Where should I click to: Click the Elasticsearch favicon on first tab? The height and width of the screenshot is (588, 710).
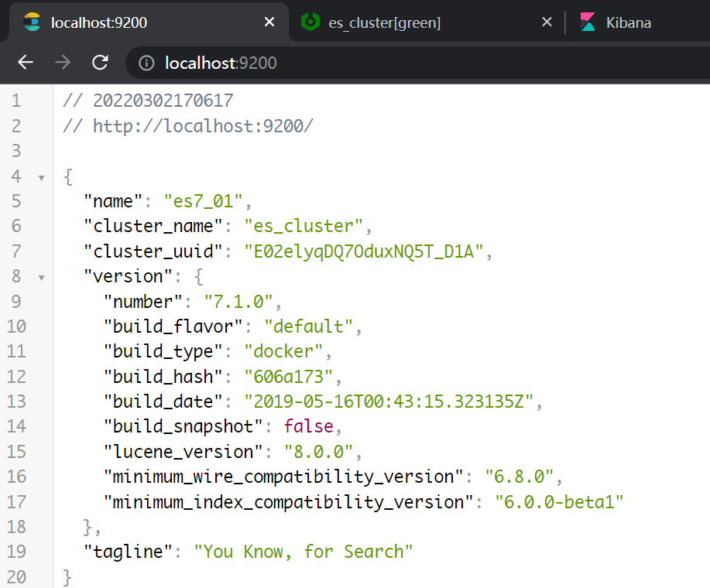point(32,22)
